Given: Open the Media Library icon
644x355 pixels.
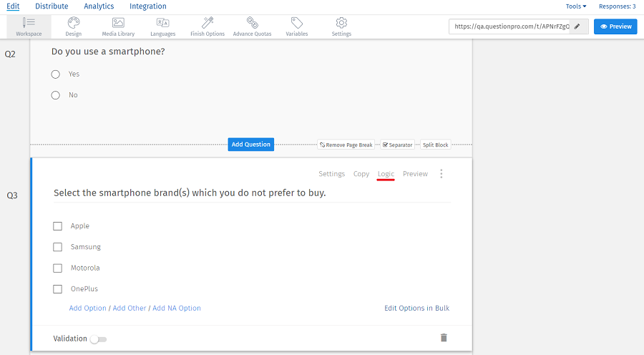Looking at the screenshot, I should pyautogui.click(x=118, y=23).
